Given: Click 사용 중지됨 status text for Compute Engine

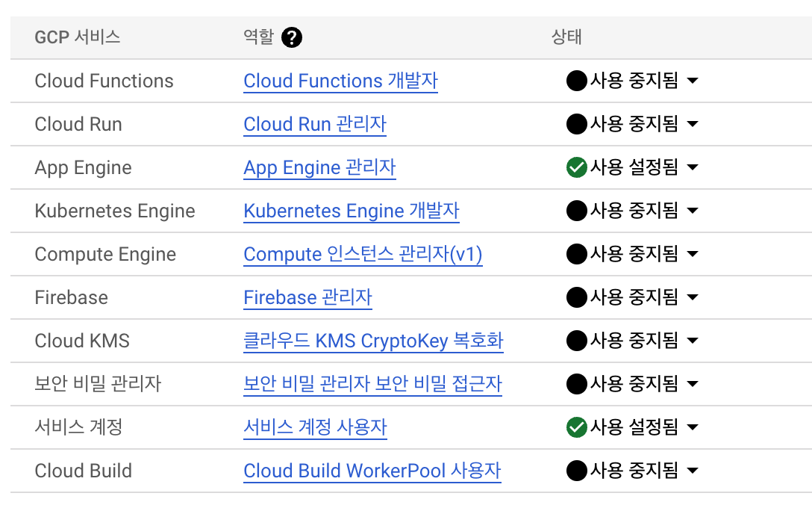Looking at the screenshot, I should coord(634,253).
